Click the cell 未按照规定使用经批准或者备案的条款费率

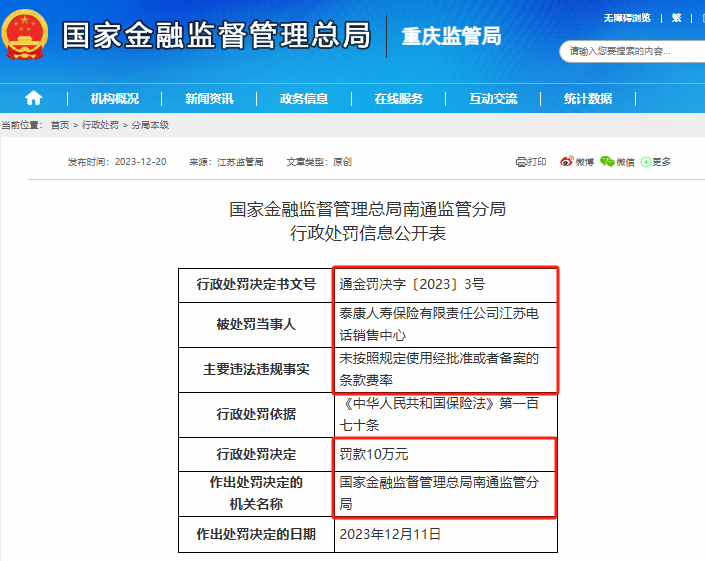click(446, 370)
